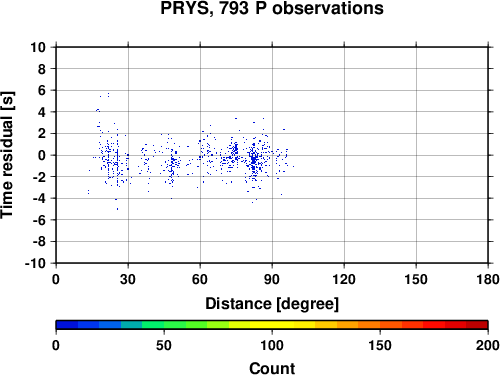
Task: Click the plot title "PRYS, 793 P observations"
Action: [x=272, y=8]
